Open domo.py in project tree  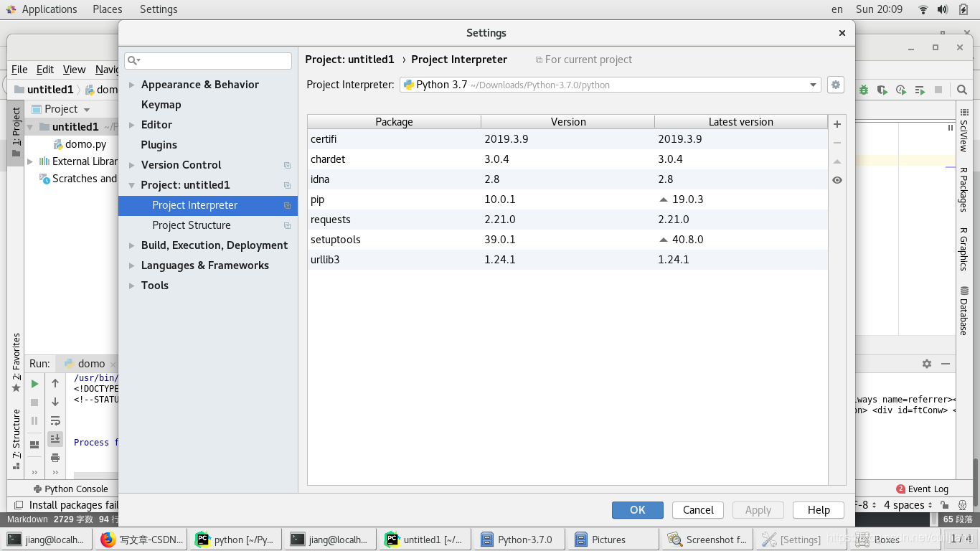(x=79, y=144)
